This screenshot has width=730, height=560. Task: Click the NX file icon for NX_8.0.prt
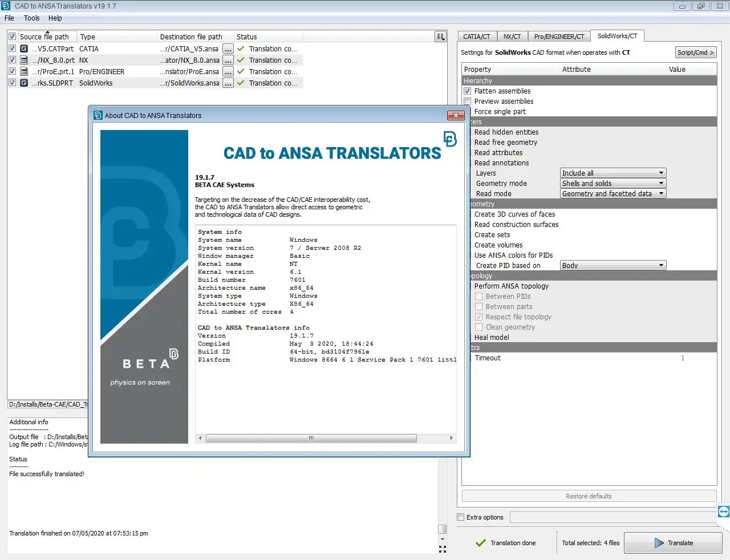pos(24,60)
